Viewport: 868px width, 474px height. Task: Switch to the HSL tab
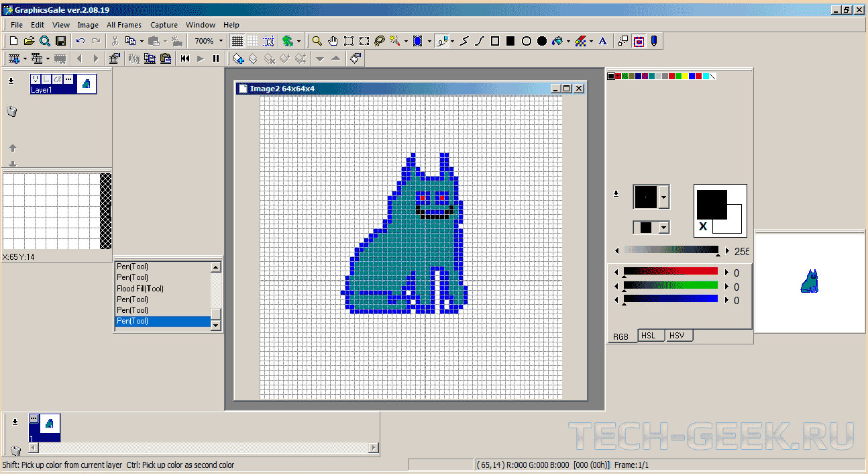(648, 336)
